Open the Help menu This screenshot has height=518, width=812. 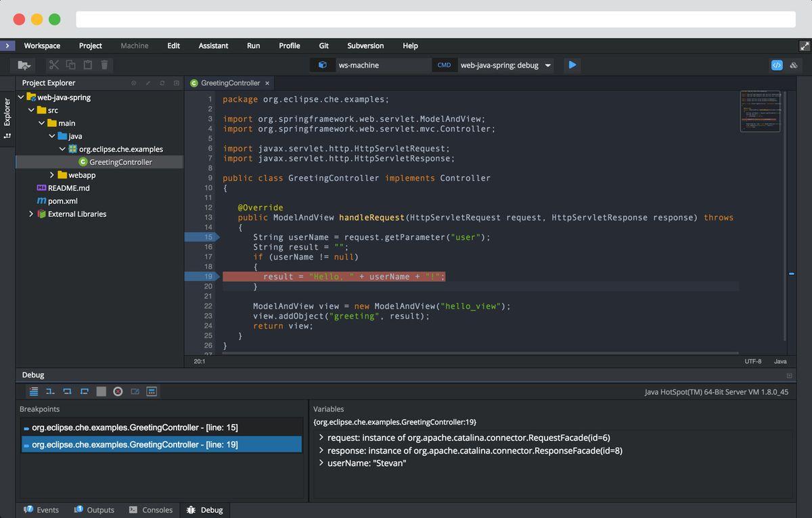coord(410,46)
